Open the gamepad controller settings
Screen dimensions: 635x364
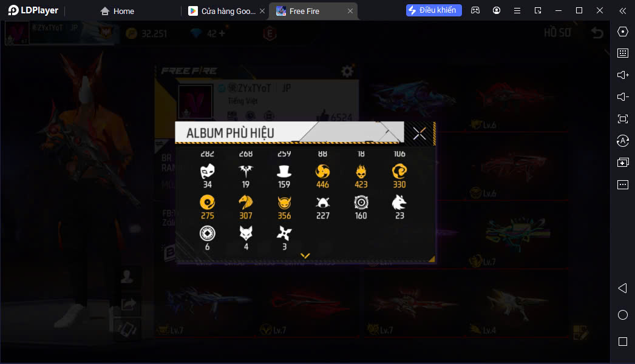coord(475,10)
